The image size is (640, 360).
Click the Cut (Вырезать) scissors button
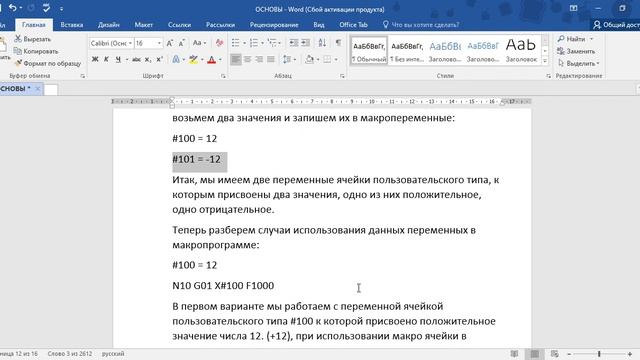pyautogui.click(x=33, y=39)
